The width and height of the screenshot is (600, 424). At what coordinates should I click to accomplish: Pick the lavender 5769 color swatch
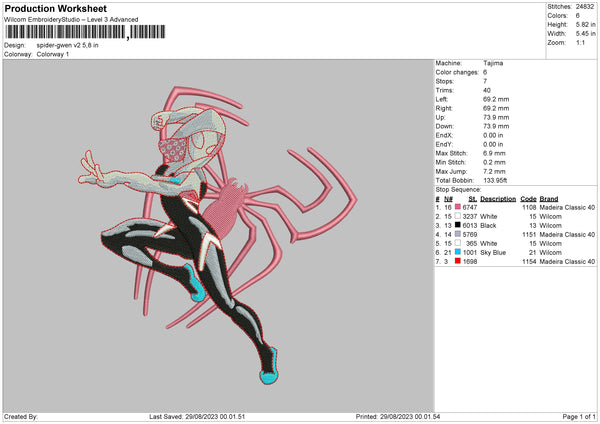(x=458, y=234)
